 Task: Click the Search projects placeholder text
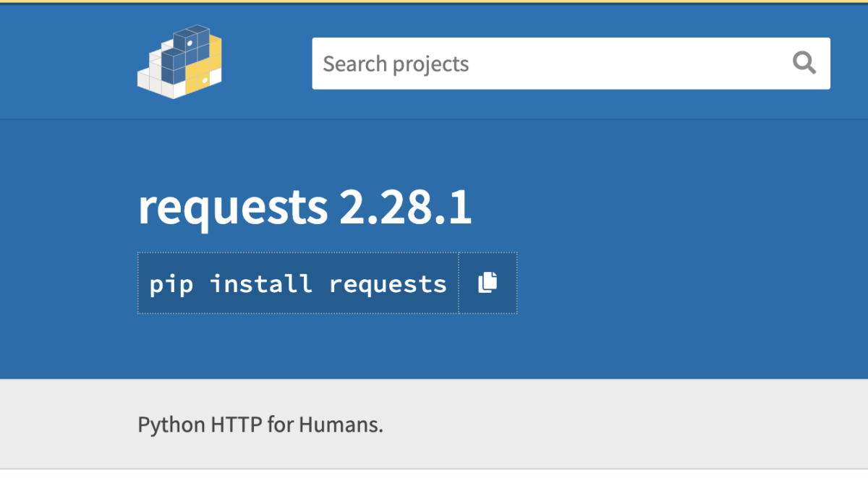click(396, 63)
